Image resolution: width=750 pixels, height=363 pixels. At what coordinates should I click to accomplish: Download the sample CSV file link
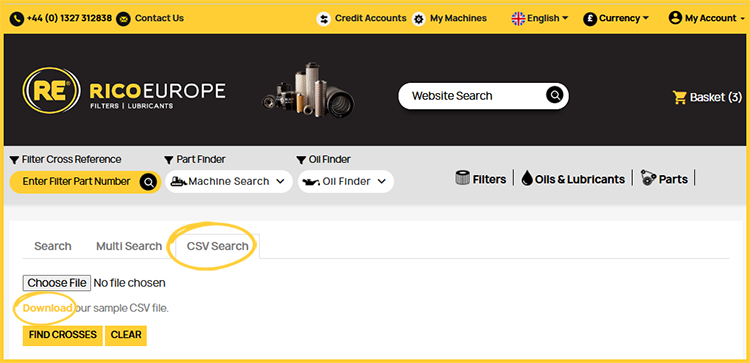pos(48,308)
